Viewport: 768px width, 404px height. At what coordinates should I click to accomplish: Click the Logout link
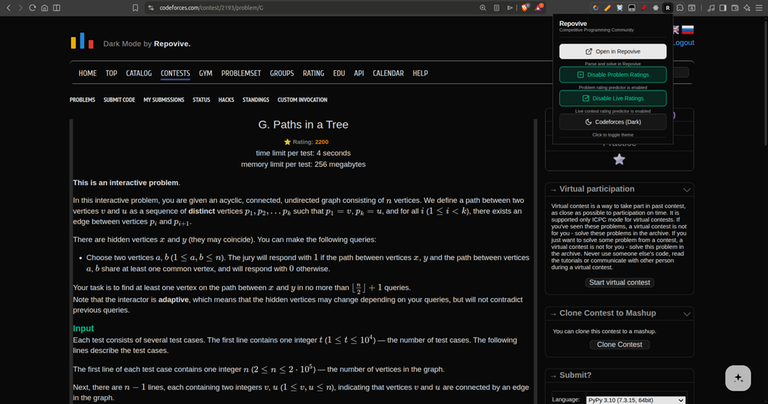pyautogui.click(x=683, y=43)
